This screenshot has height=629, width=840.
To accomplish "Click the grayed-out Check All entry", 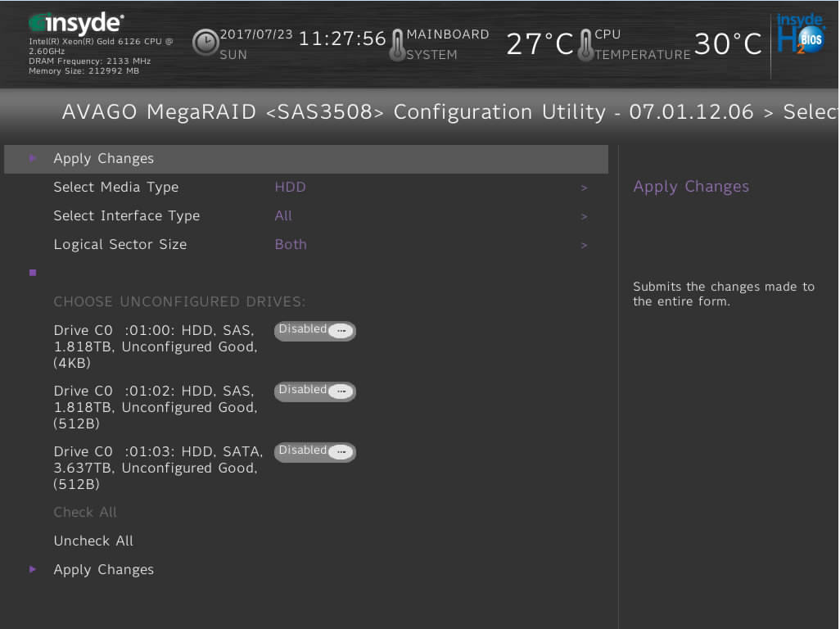I will point(85,512).
